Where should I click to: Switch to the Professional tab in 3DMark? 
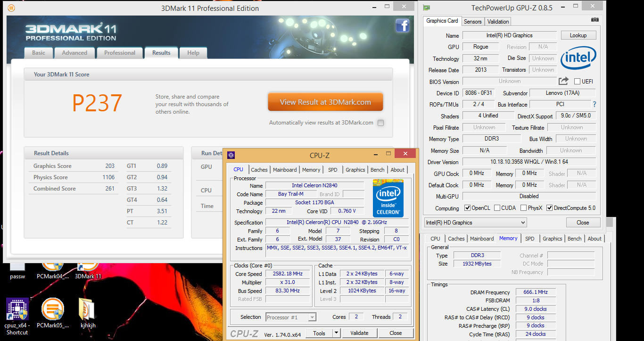[x=120, y=53]
